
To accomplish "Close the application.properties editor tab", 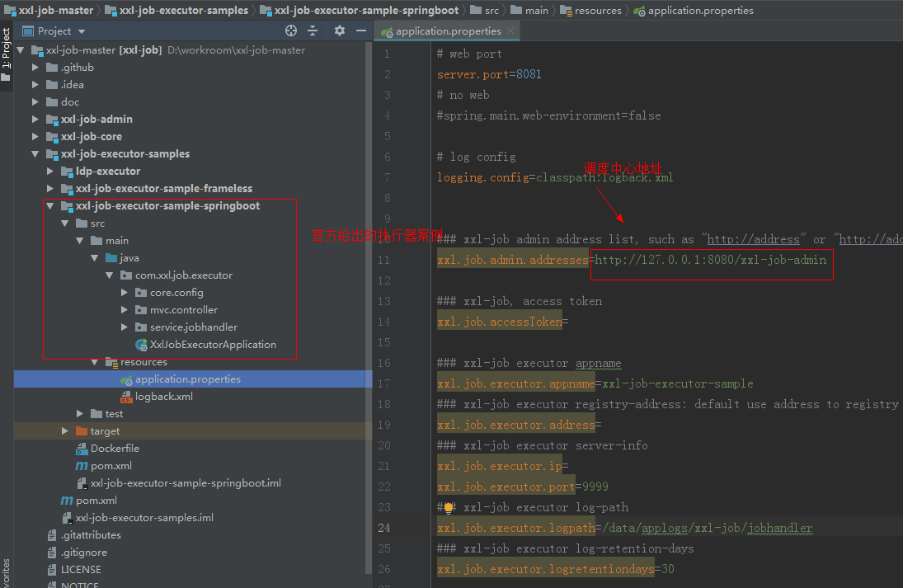I will point(510,31).
